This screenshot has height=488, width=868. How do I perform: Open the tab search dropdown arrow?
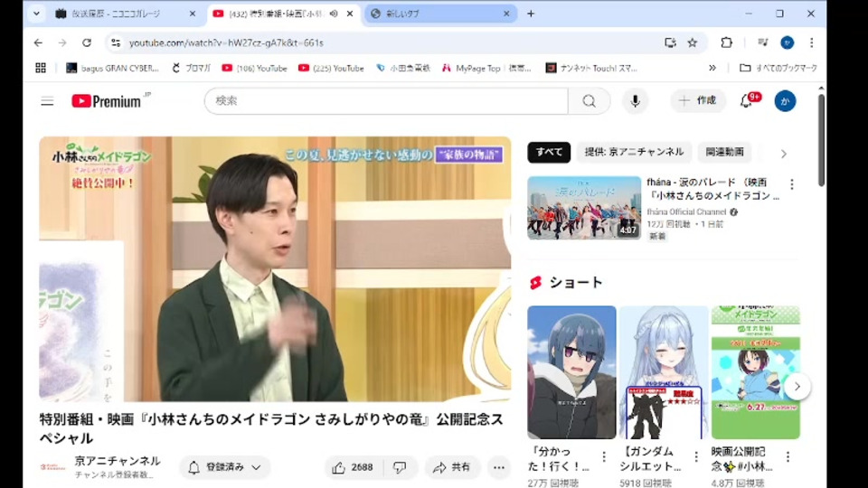tap(36, 14)
